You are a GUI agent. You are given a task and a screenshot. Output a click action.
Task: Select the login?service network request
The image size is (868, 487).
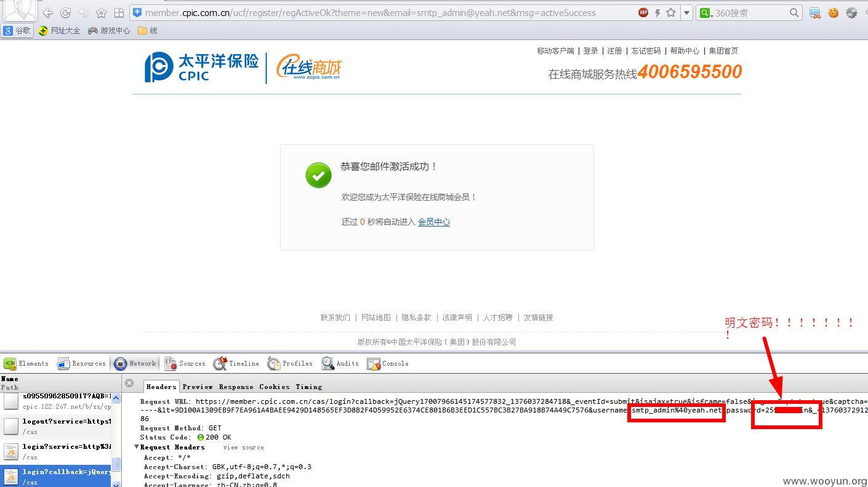click(x=57, y=451)
